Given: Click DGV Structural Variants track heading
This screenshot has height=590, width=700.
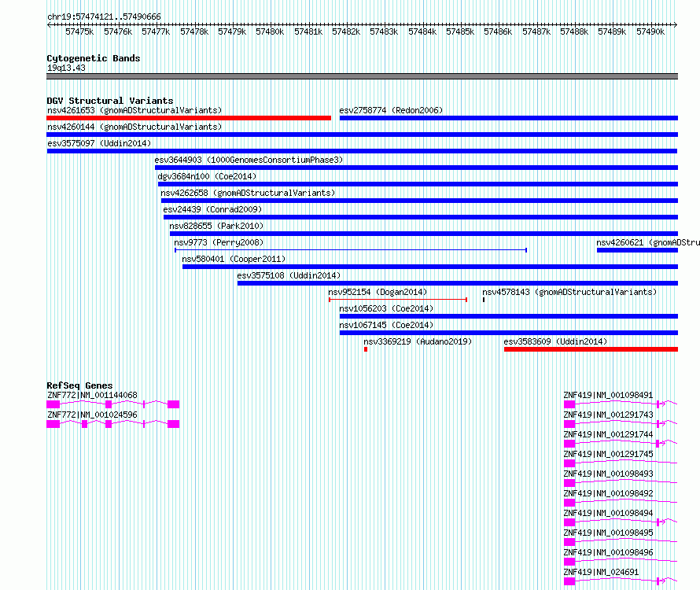Looking at the screenshot, I should (x=110, y=101).
